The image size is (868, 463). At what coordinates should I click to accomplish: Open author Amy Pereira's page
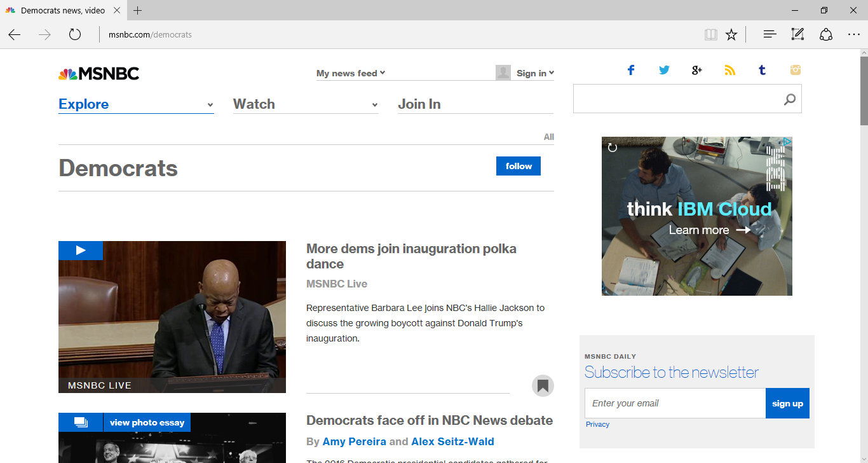[x=355, y=441]
